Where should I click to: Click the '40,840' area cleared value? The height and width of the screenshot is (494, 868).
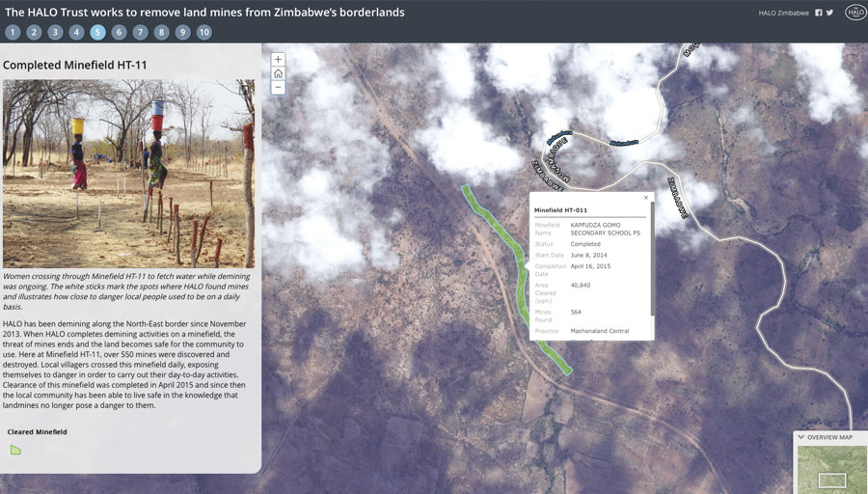click(581, 286)
